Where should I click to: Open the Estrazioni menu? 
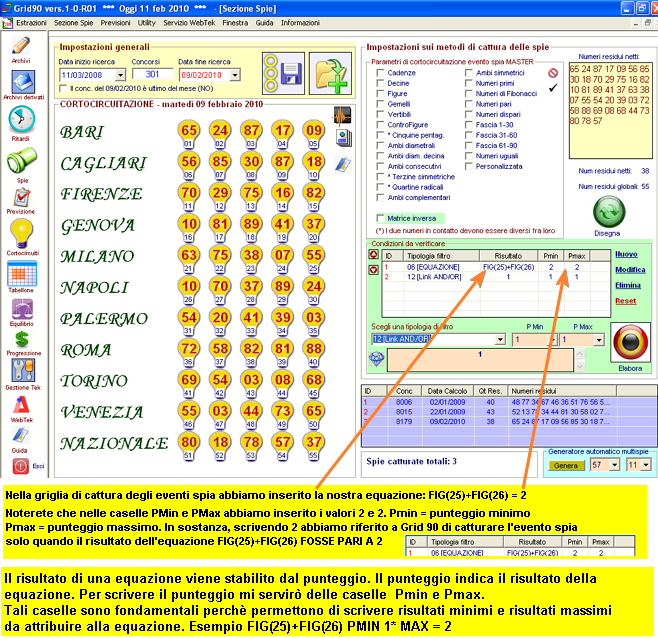tap(31, 23)
